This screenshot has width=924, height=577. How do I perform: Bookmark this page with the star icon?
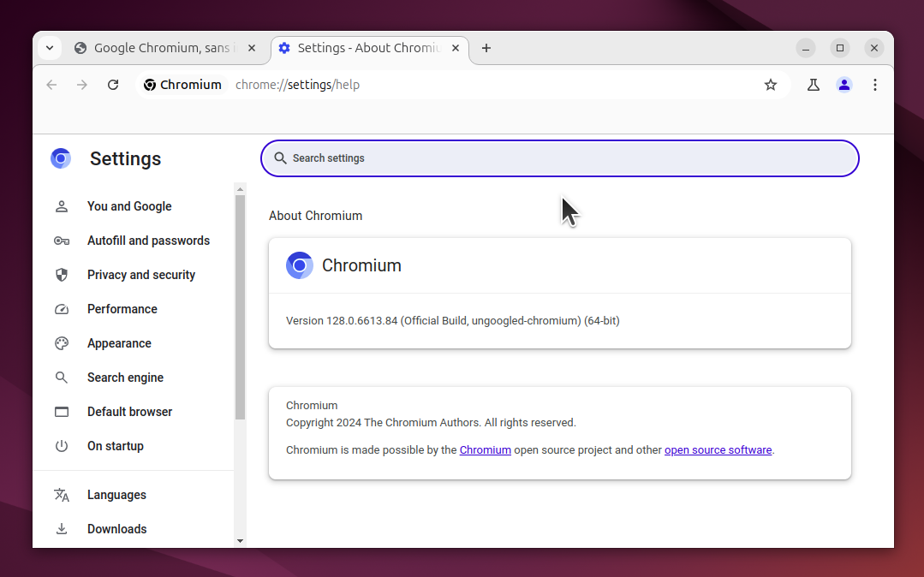[770, 85]
